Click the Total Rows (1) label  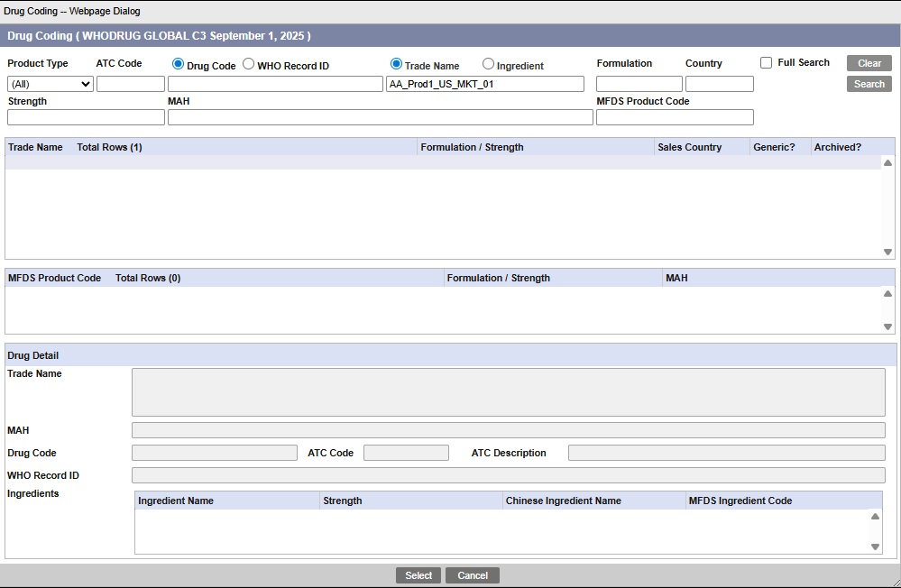[x=109, y=147]
